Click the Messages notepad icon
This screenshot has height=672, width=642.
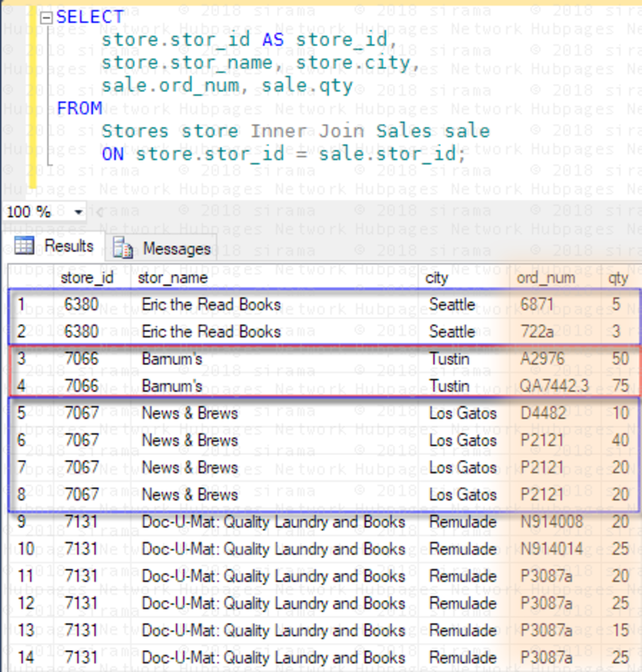122,248
